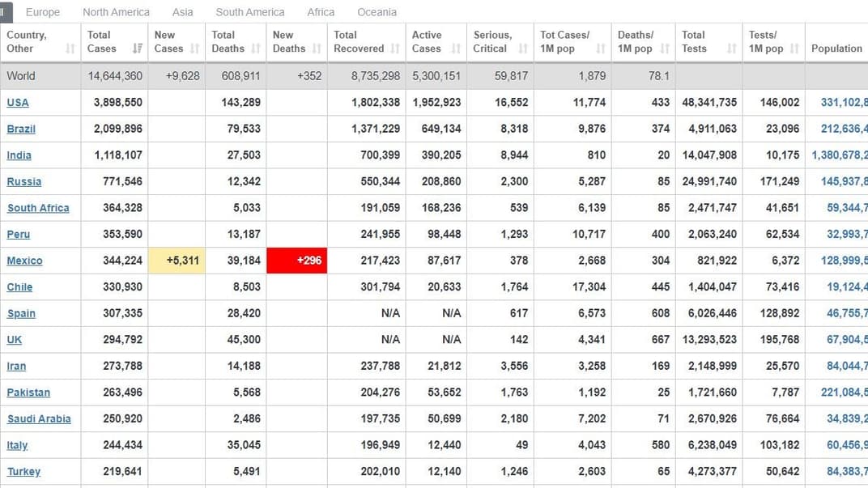Sort Tests/1M pop column using arrows
Image resolution: width=868 pixels, height=488 pixels.
795,49
